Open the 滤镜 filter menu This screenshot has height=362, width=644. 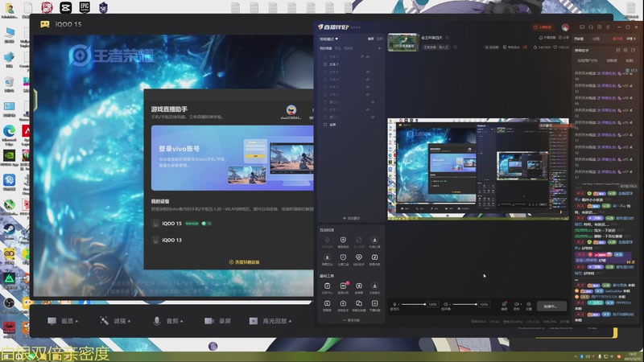point(115,321)
